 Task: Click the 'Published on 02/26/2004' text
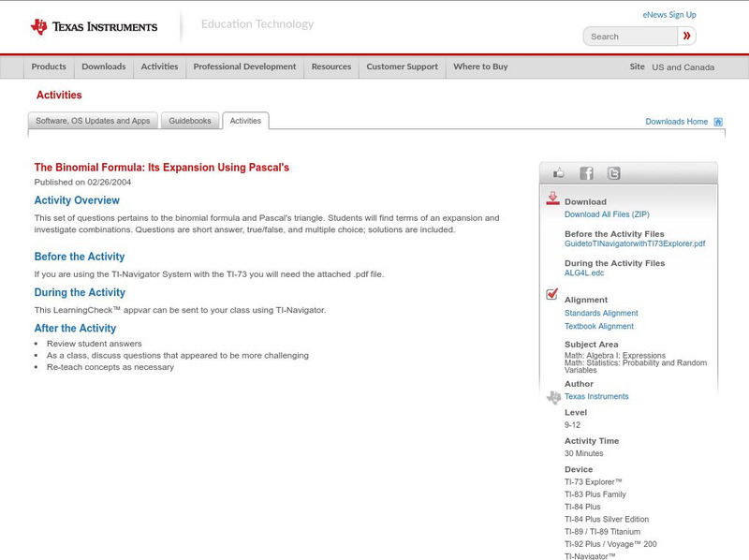pos(82,182)
